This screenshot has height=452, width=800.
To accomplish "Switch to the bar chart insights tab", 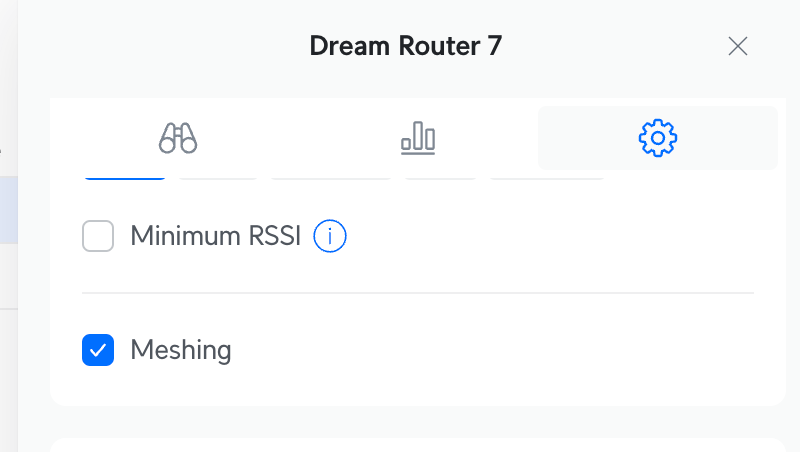I will pos(418,137).
